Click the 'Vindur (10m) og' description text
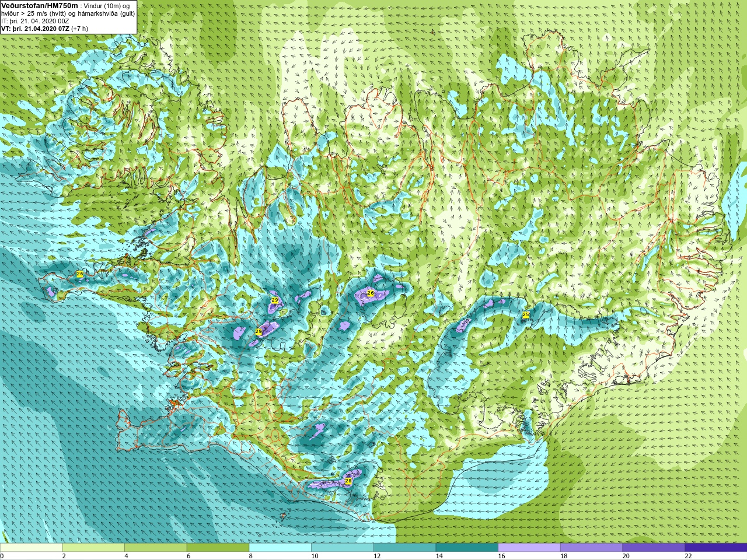747x560 pixels. [x=107, y=6]
